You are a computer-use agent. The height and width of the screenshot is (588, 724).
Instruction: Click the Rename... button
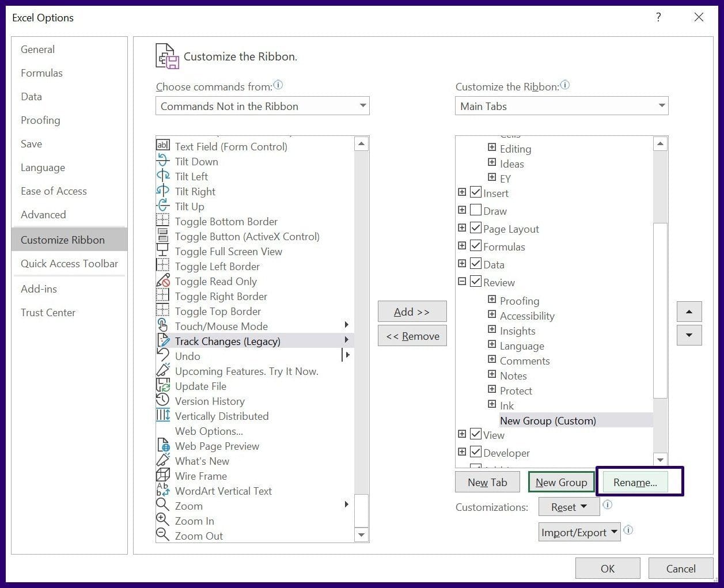click(x=635, y=483)
